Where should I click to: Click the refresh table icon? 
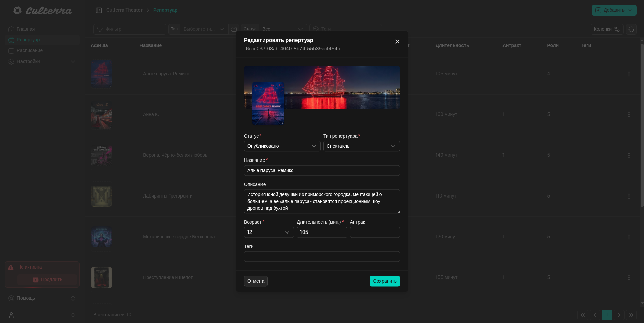(631, 29)
